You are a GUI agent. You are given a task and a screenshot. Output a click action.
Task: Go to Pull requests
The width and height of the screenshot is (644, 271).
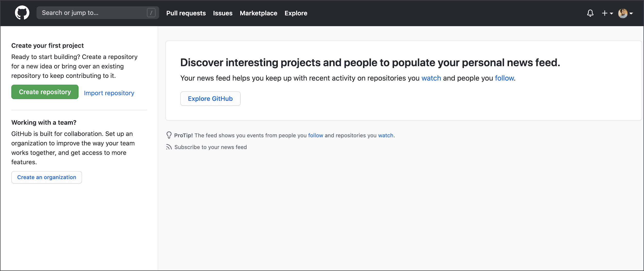[x=186, y=13]
